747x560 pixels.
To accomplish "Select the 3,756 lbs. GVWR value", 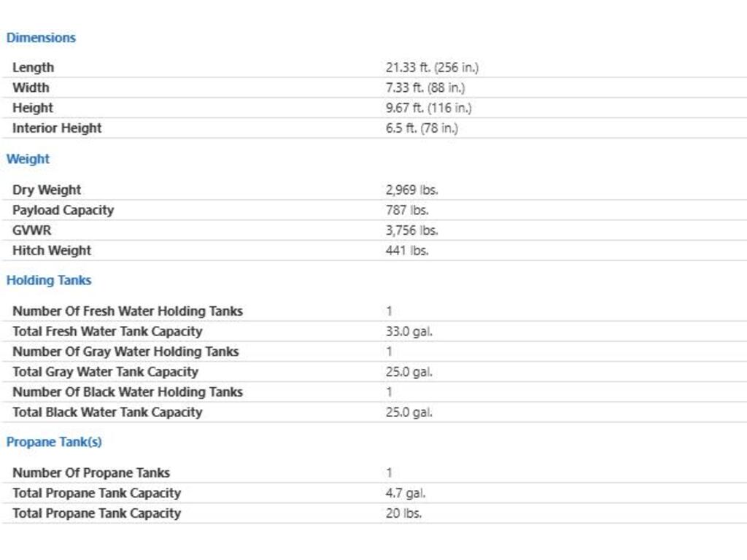I will point(411,230).
